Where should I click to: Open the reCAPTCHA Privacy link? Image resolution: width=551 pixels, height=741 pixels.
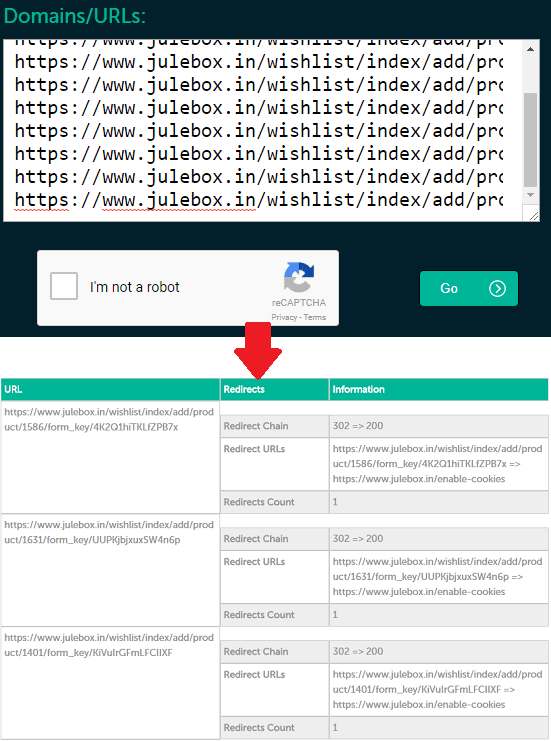[x=284, y=317]
